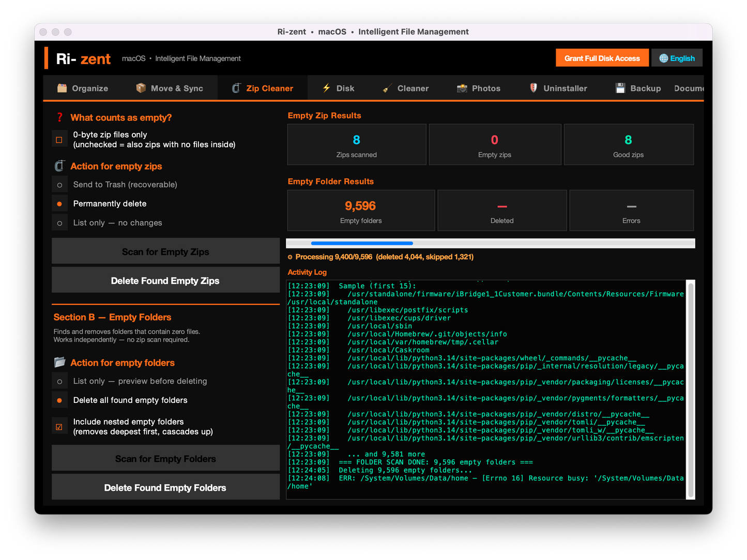Click the Photos camera icon
This screenshot has height=560, width=747.
pyautogui.click(x=462, y=88)
